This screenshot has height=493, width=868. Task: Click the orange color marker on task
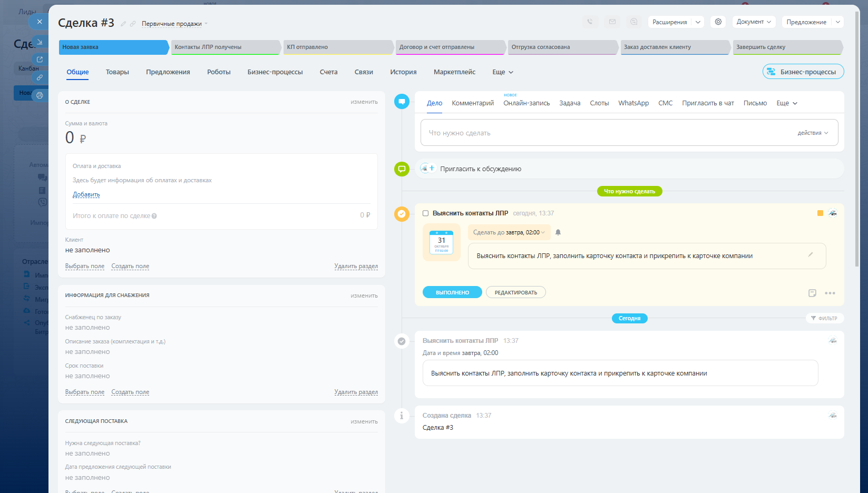tap(820, 213)
